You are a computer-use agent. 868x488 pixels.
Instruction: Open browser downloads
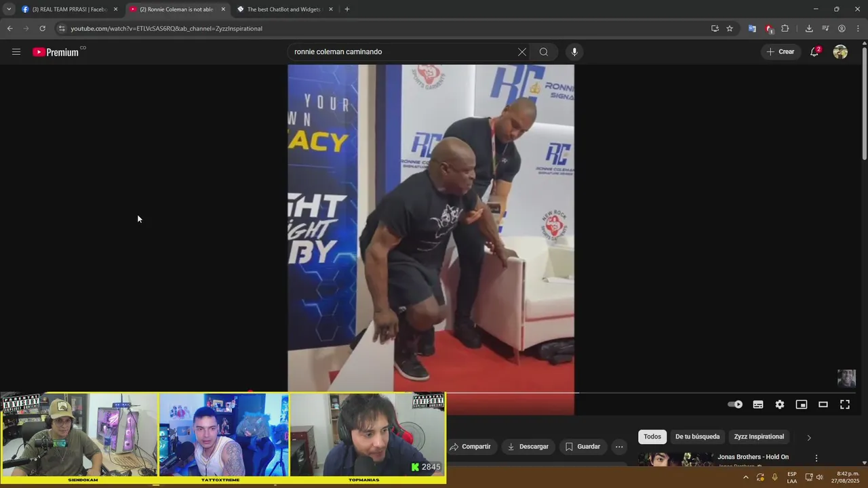[x=809, y=28]
